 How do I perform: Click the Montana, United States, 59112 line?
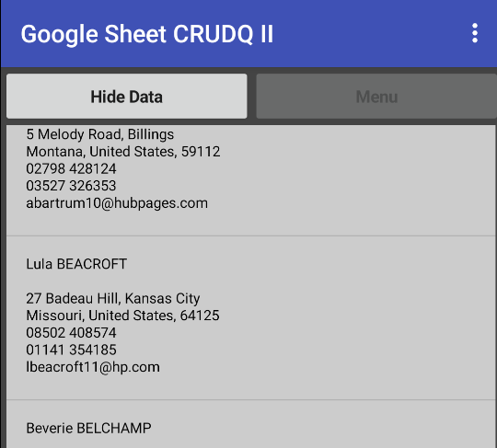pos(123,152)
